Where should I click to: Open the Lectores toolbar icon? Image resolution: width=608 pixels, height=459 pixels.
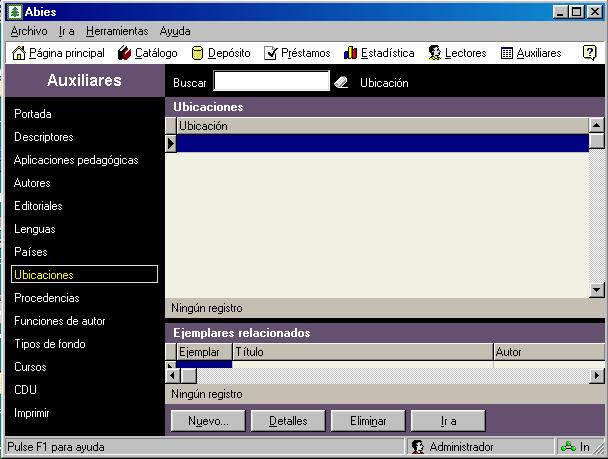pyautogui.click(x=435, y=53)
